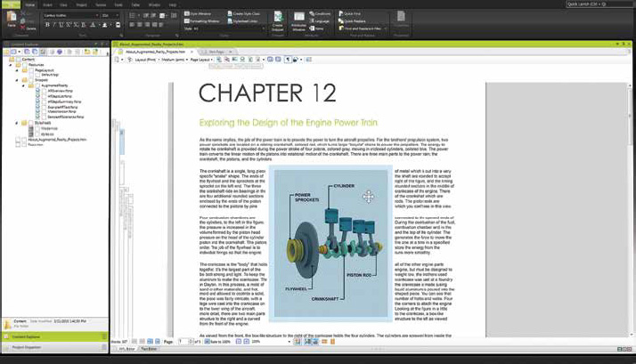636x364 pixels.
Task: Switch to the XML Editor tab
Action: [x=126, y=349]
